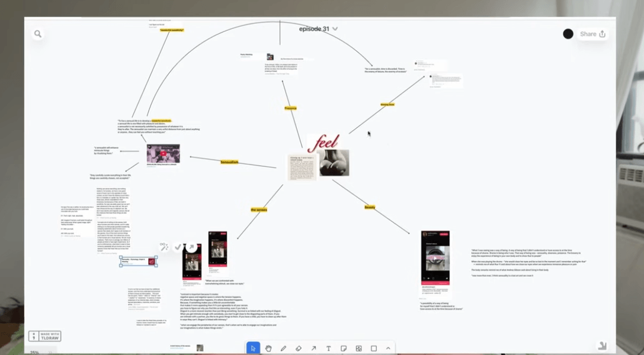Pick the Draw pencil tool

(x=283, y=348)
